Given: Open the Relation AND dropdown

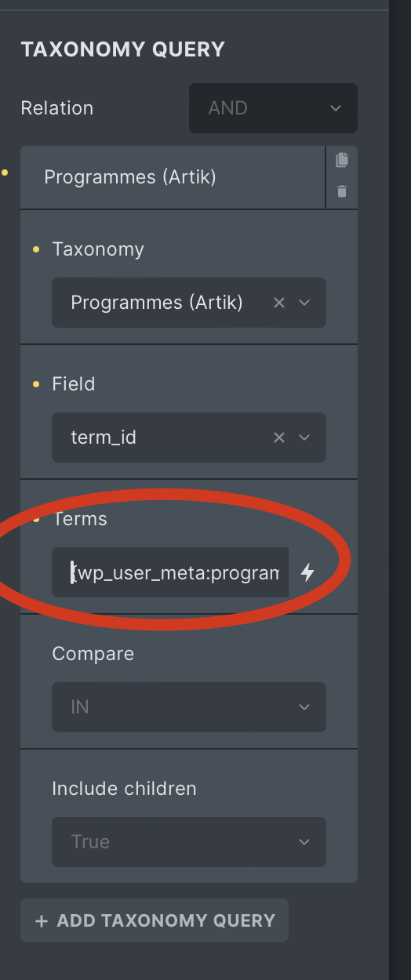Looking at the screenshot, I should (x=273, y=108).
